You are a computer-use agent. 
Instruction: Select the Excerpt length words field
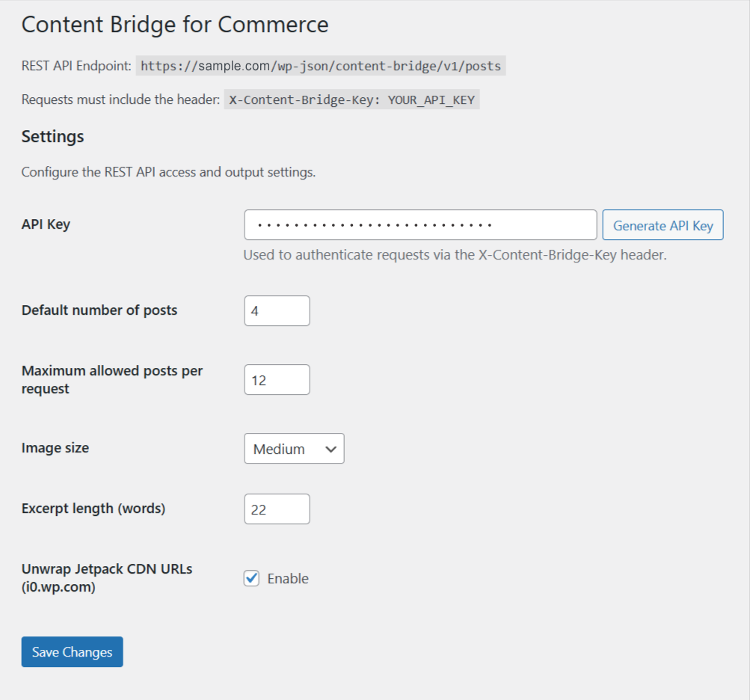point(277,509)
